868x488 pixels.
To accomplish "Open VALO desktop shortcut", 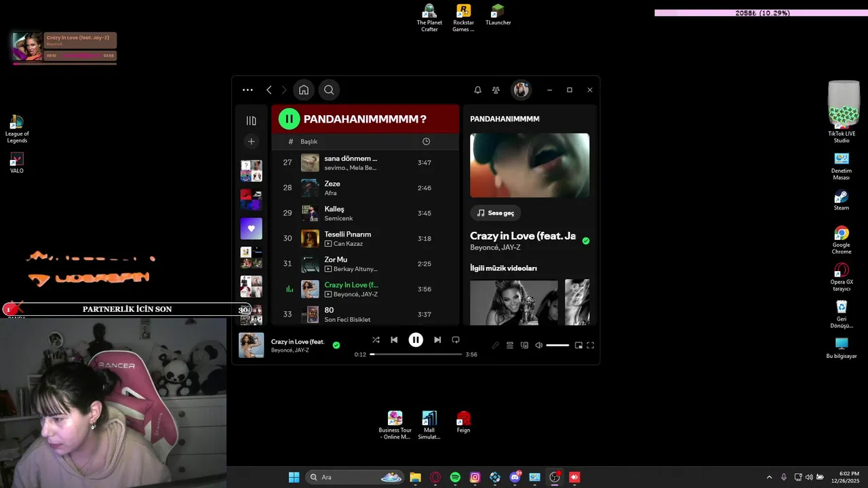I will point(17,163).
